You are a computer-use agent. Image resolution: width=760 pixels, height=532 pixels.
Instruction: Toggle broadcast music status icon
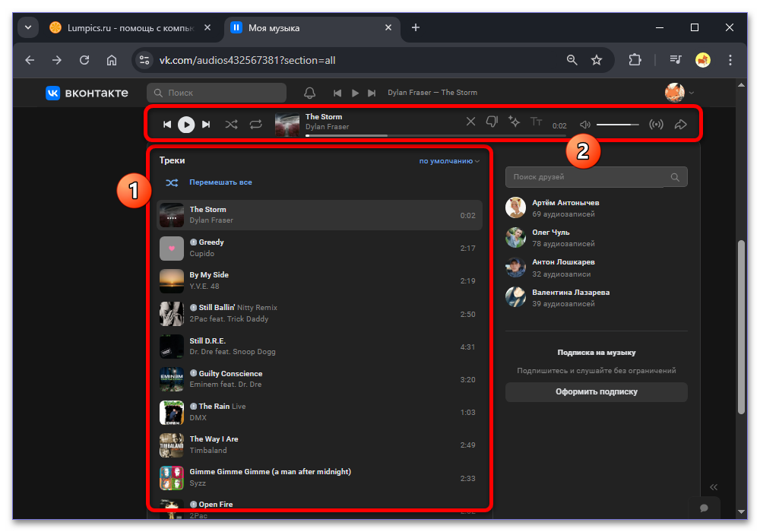point(657,125)
